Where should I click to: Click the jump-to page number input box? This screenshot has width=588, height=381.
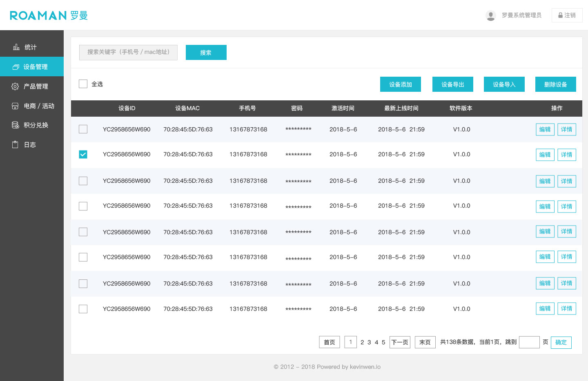click(x=529, y=342)
